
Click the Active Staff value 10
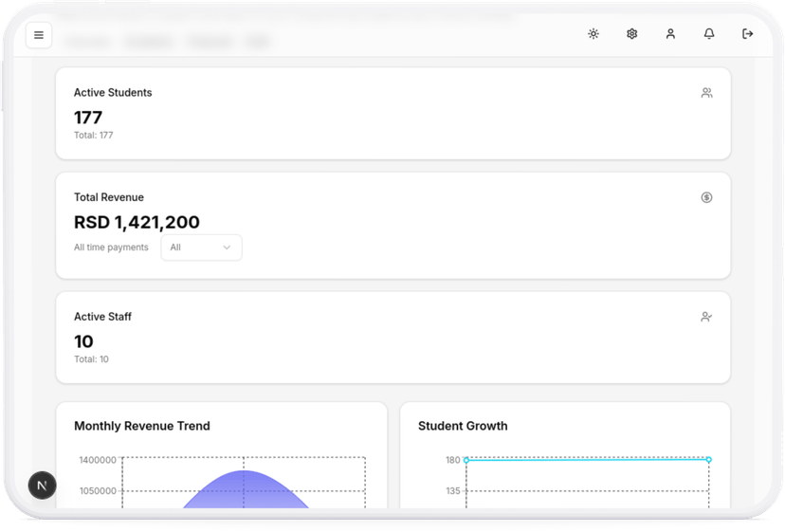coord(83,341)
